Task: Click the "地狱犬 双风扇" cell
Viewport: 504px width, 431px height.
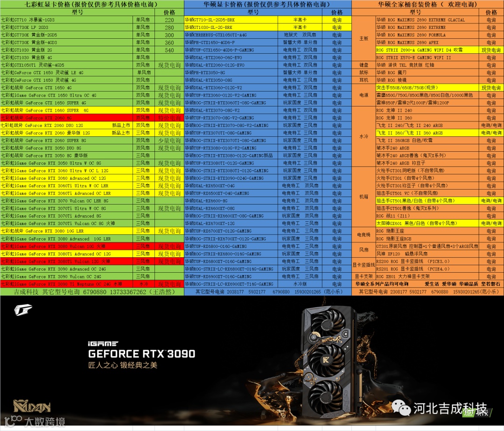Action: [x=300, y=35]
